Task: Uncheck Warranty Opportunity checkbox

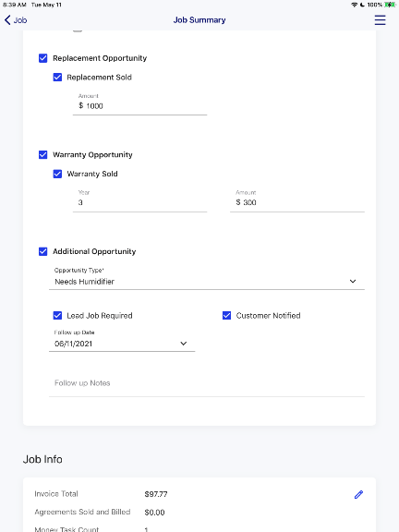Action: [x=43, y=155]
